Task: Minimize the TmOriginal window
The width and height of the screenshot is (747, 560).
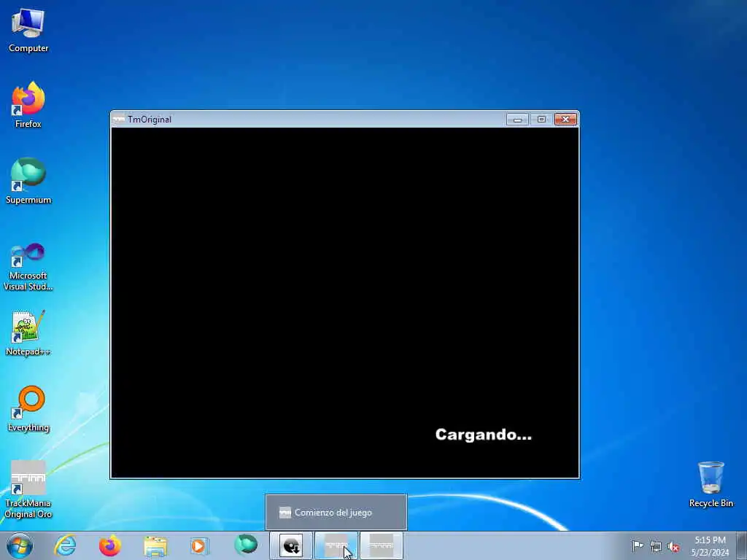Action: click(x=517, y=119)
